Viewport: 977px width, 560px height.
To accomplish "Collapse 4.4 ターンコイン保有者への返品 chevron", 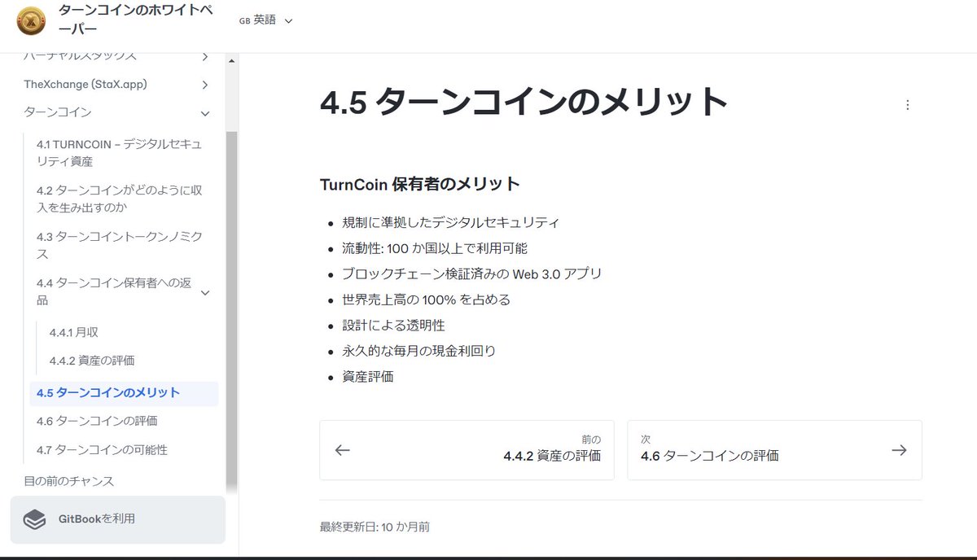I will tap(204, 292).
